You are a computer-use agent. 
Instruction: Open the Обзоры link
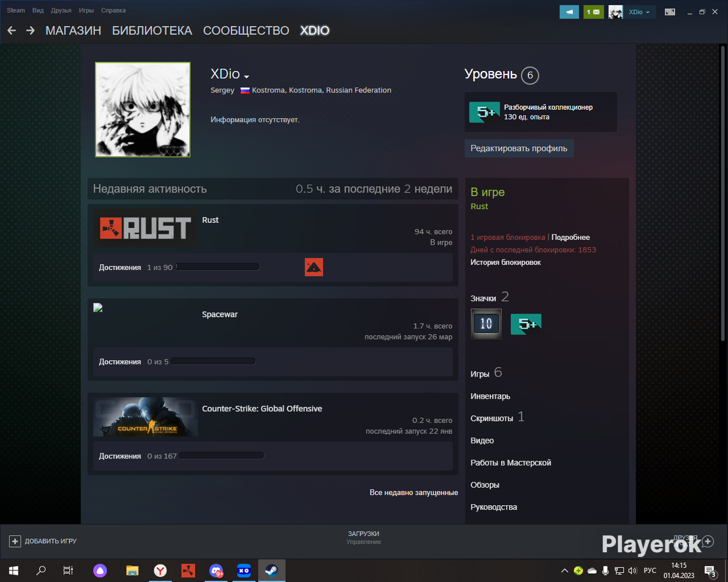click(485, 485)
